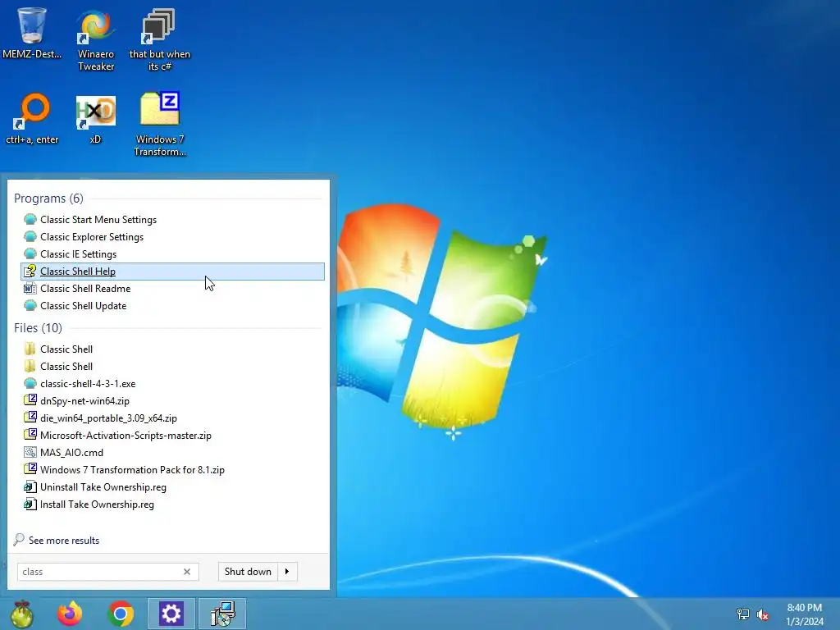Open Classic Explorer Settings

[x=172, y=237]
